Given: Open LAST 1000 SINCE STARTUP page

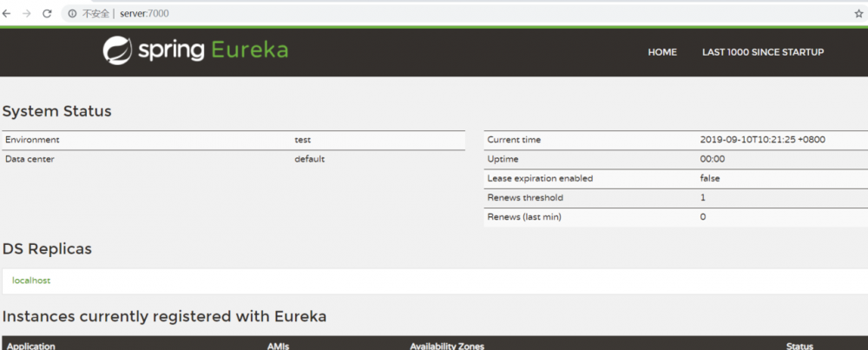Looking at the screenshot, I should 763,52.
